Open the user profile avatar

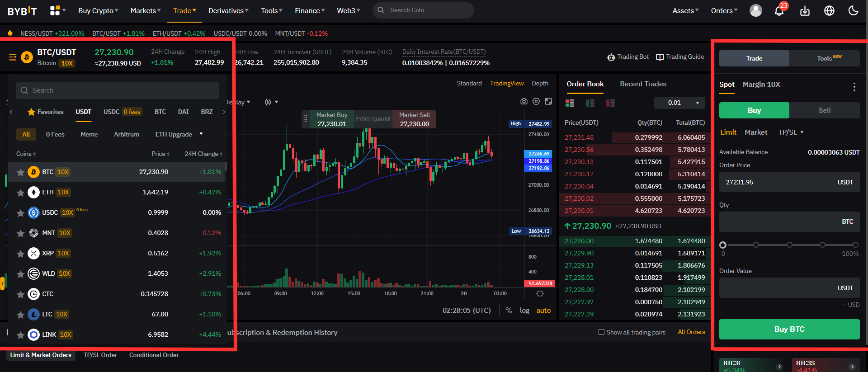pyautogui.click(x=755, y=10)
